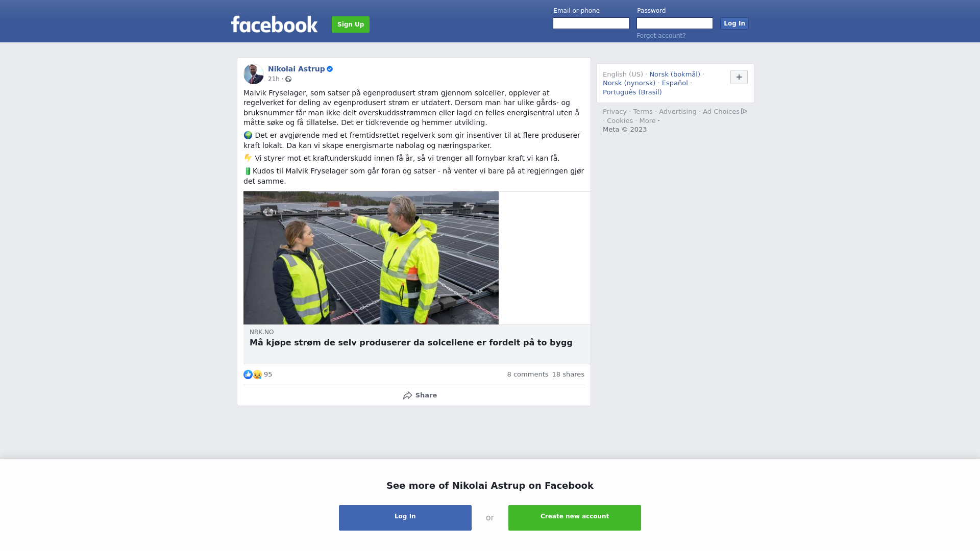
Task: Open the NRK article headline link
Action: click(x=411, y=343)
